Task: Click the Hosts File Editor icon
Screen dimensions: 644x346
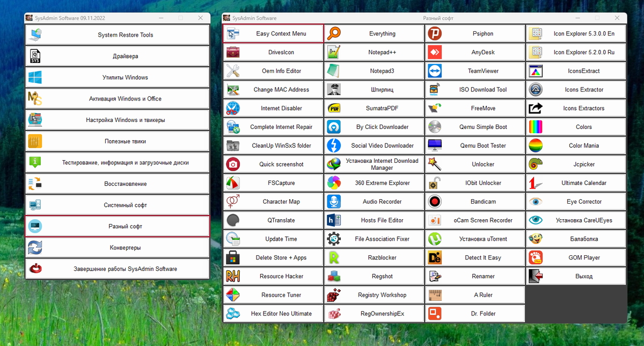Action: pos(334,220)
